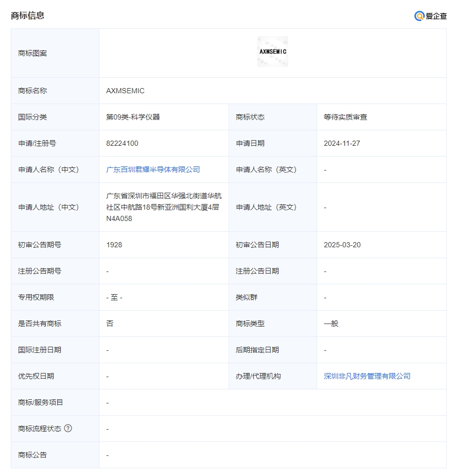Image resolution: width=455 pixels, height=476 pixels.
Task: Click the shared trademark value 否
Action: 110,324
